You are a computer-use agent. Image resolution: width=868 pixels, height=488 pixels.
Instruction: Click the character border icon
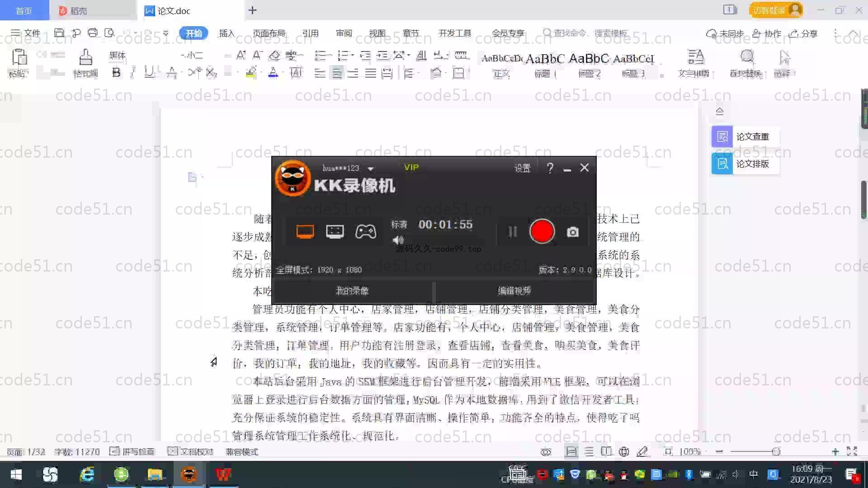point(296,73)
